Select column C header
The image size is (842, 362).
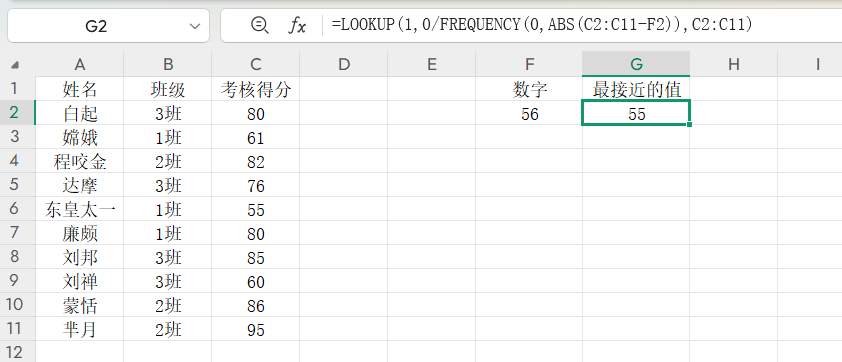click(x=256, y=64)
